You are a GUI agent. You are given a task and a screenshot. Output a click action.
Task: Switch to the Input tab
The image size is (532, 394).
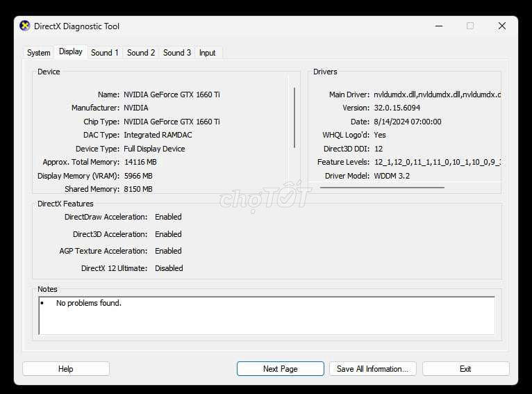tap(207, 53)
